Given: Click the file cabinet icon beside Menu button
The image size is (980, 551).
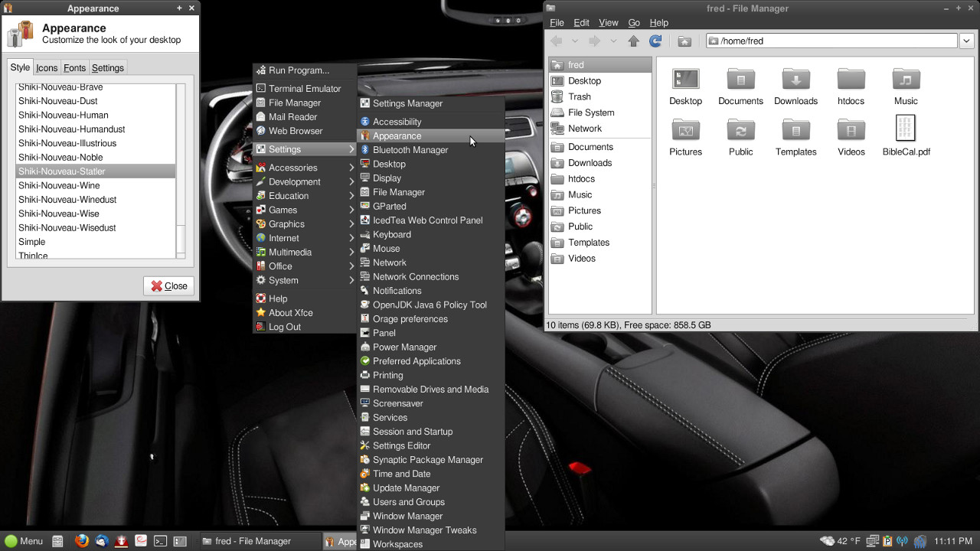Looking at the screenshot, I should coord(57,541).
